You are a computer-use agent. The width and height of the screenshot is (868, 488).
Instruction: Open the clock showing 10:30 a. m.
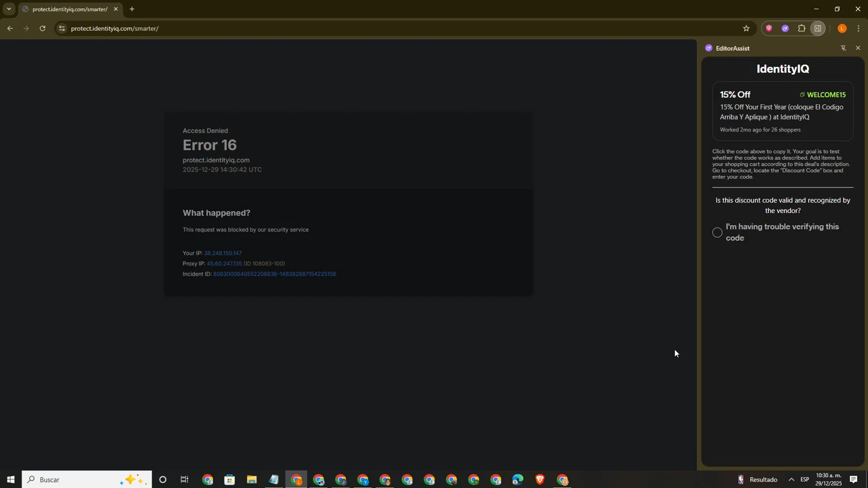pyautogui.click(x=829, y=479)
